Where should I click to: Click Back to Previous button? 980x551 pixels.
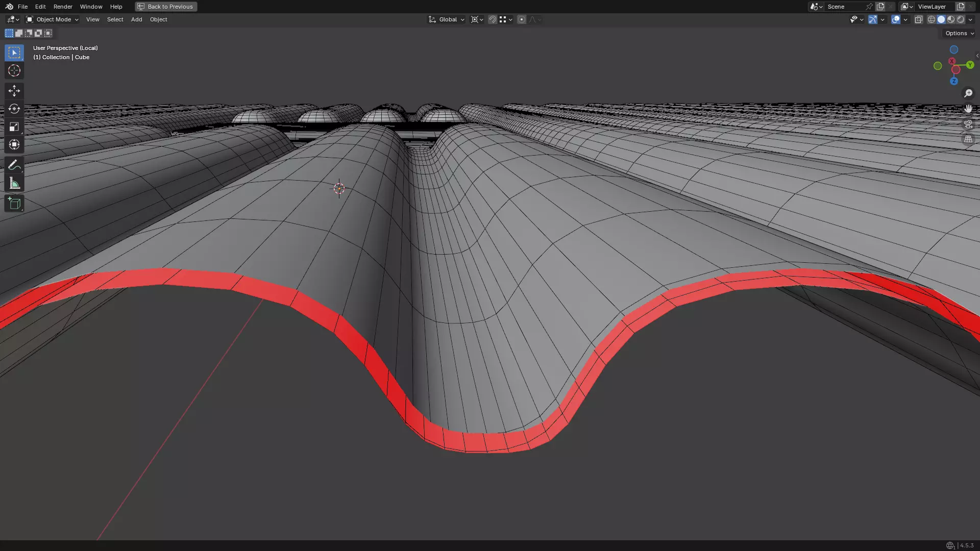click(166, 7)
